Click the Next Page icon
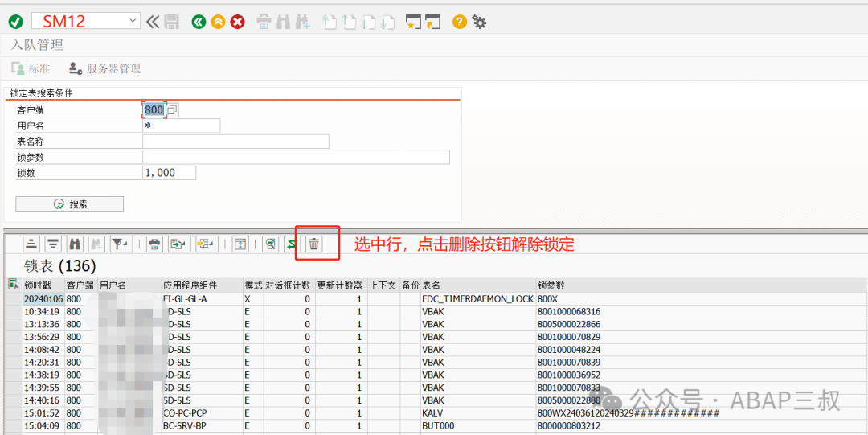The height and width of the screenshot is (435, 868). pyautogui.click(x=368, y=23)
